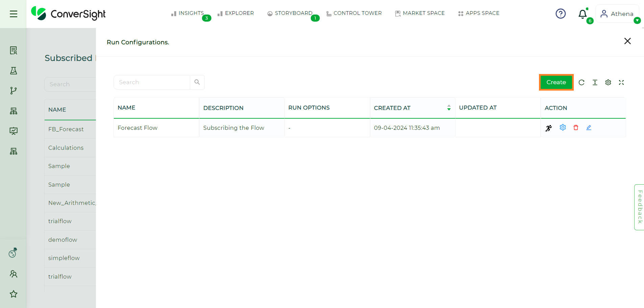644x308 pixels.
Task: Select the 09-04-2024 11:35:43 am cell
Action: (412, 128)
